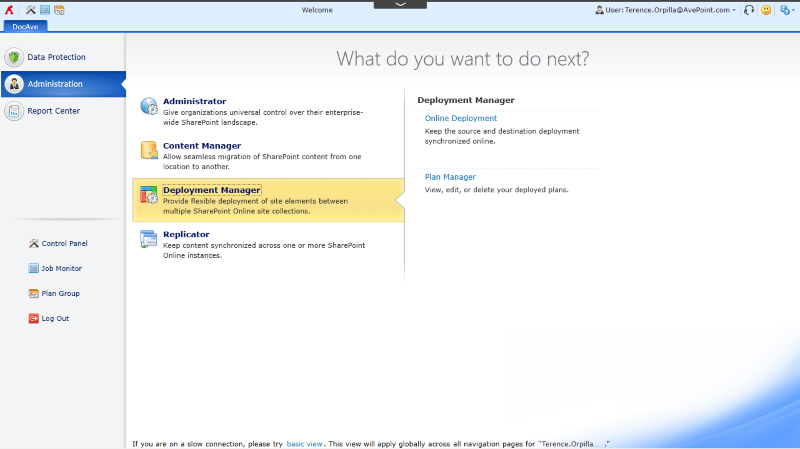
Task: Click the sidebar Plan Group icon
Action: [x=34, y=293]
